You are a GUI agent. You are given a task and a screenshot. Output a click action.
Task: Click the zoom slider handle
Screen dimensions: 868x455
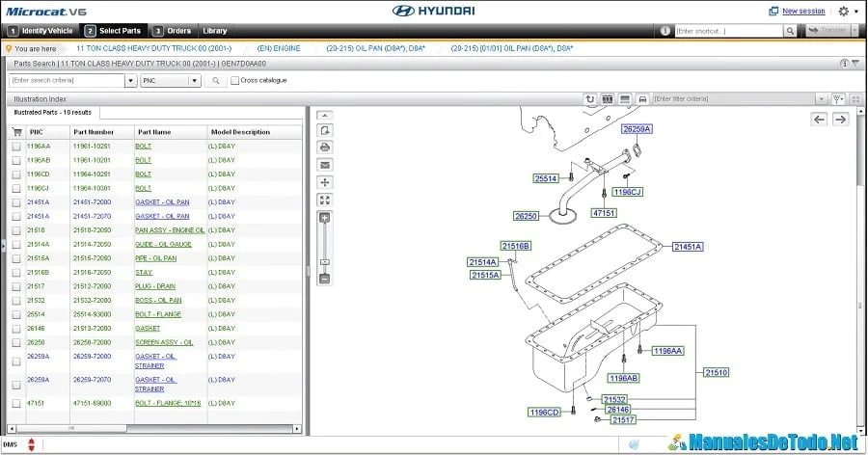pyautogui.click(x=325, y=262)
